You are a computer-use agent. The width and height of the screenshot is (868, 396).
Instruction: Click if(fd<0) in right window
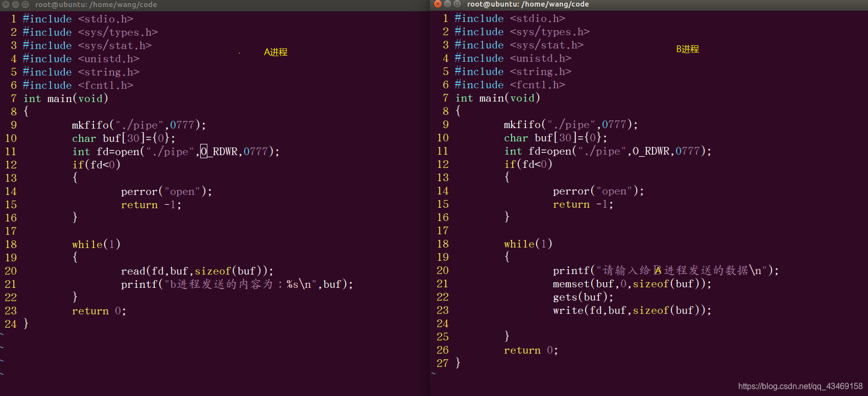(528, 164)
